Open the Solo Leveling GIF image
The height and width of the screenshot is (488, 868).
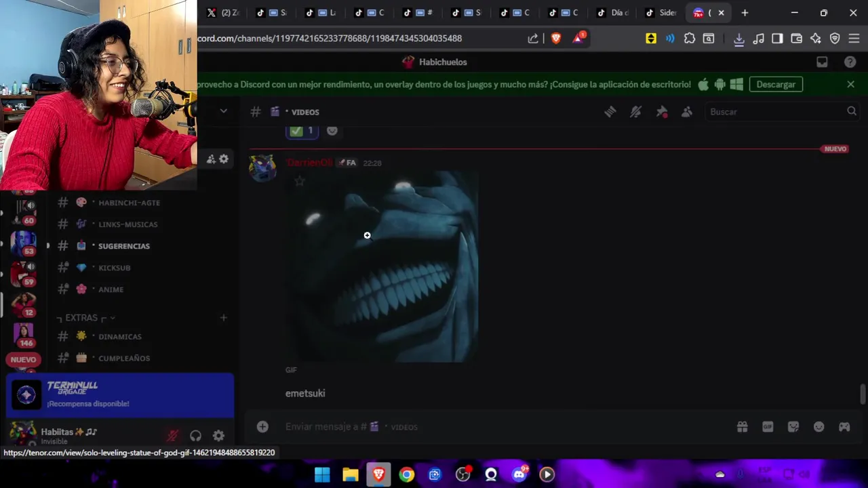click(382, 266)
